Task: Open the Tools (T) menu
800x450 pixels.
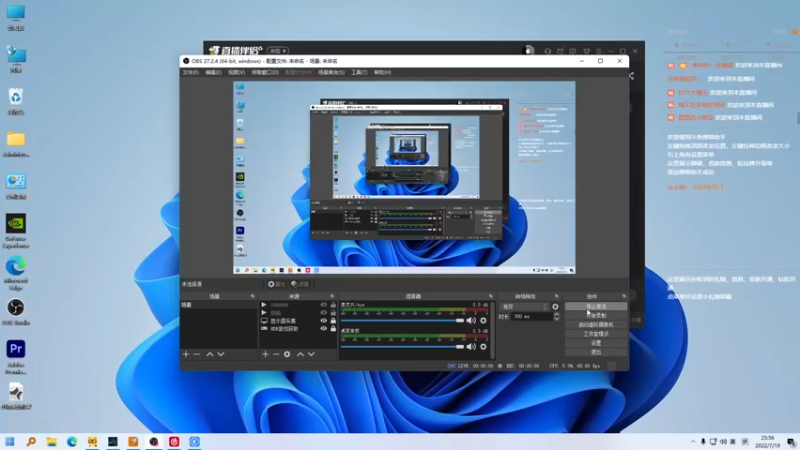Action: tap(359, 72)
